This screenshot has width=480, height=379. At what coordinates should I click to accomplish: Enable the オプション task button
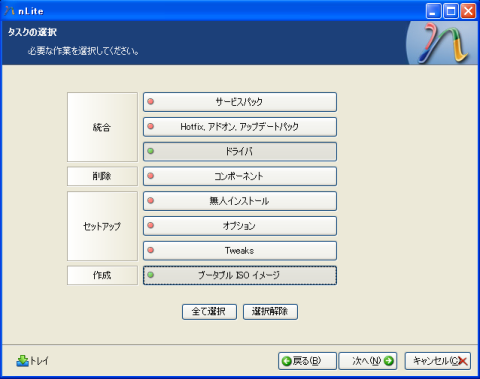coord(240,226)
